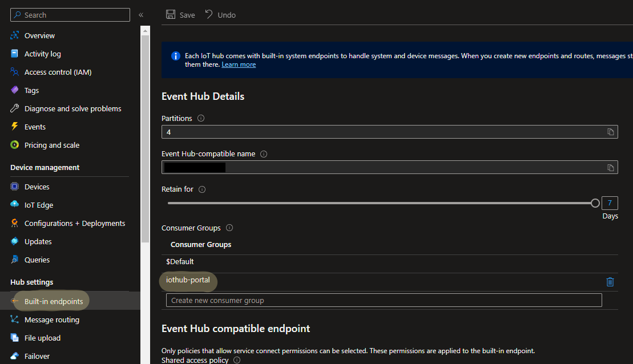The width and height of the screenshot is (633, 364).
Task: Click the sidebar Search box
Action: (70, 15)
